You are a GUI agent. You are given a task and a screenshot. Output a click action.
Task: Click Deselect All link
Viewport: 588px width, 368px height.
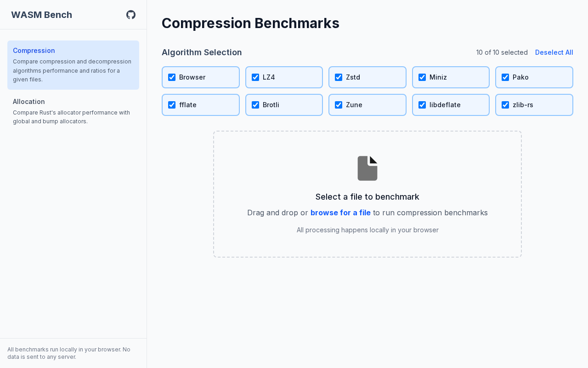click(554, 52)
